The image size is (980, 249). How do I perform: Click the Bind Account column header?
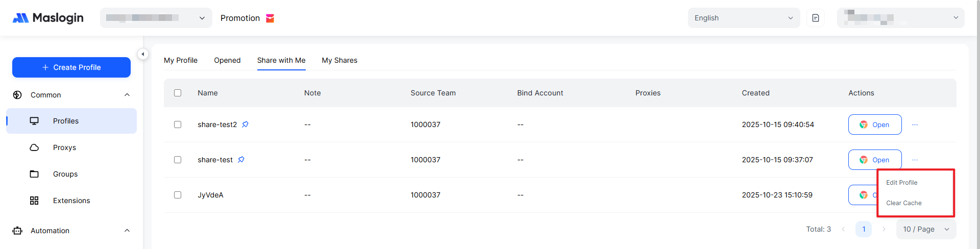pos(540,93)
